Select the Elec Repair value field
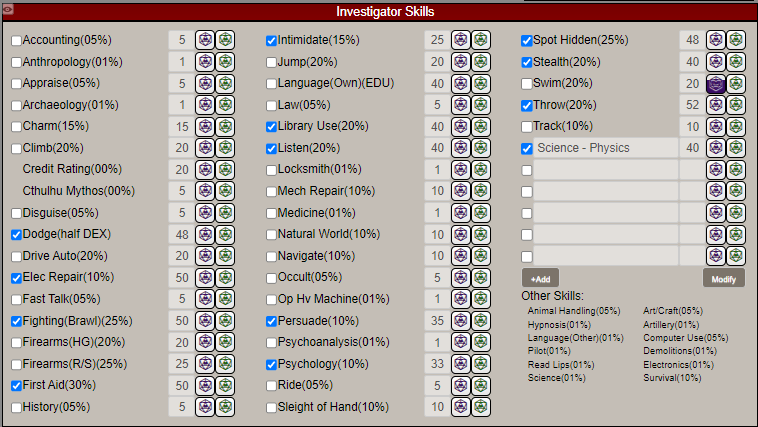Image resolution: width=758 pixels, height=427 pixels. [178, 277]
